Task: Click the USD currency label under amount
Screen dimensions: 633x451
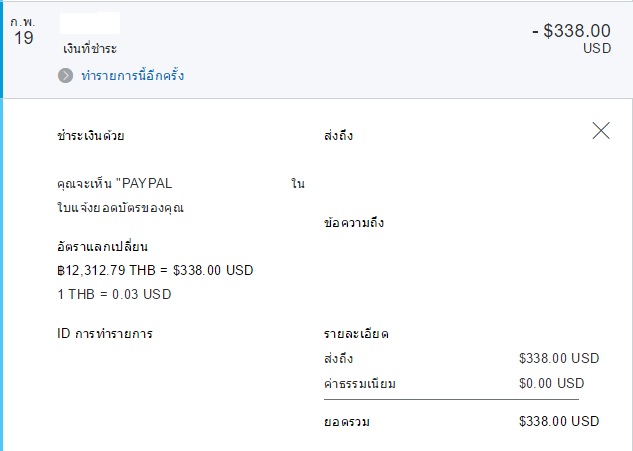Action: coord(597,48)
